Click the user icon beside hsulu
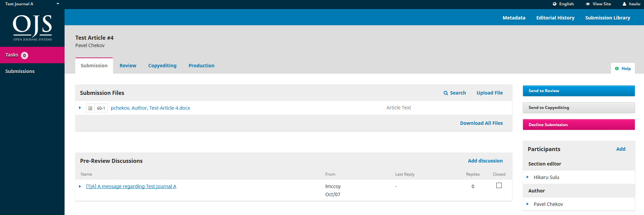 coord(624,4)
